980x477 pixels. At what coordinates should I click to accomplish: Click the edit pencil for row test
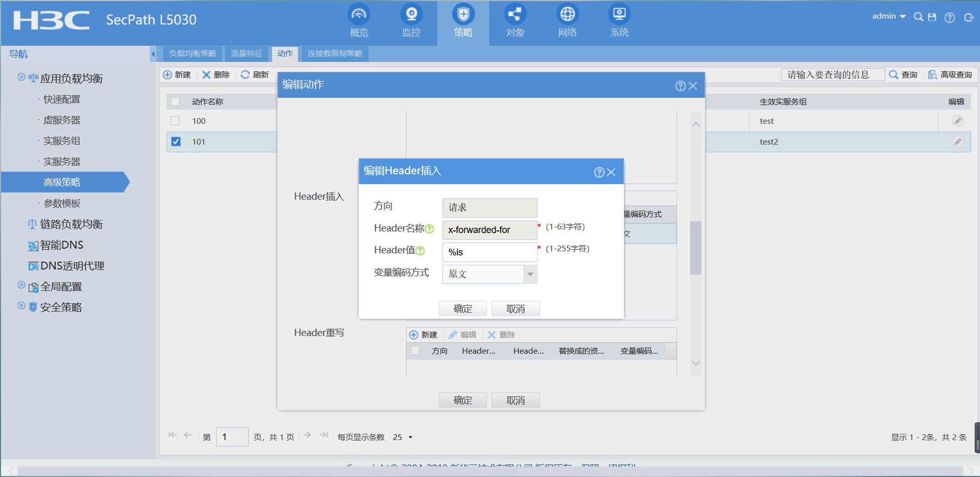coord(958,121)
